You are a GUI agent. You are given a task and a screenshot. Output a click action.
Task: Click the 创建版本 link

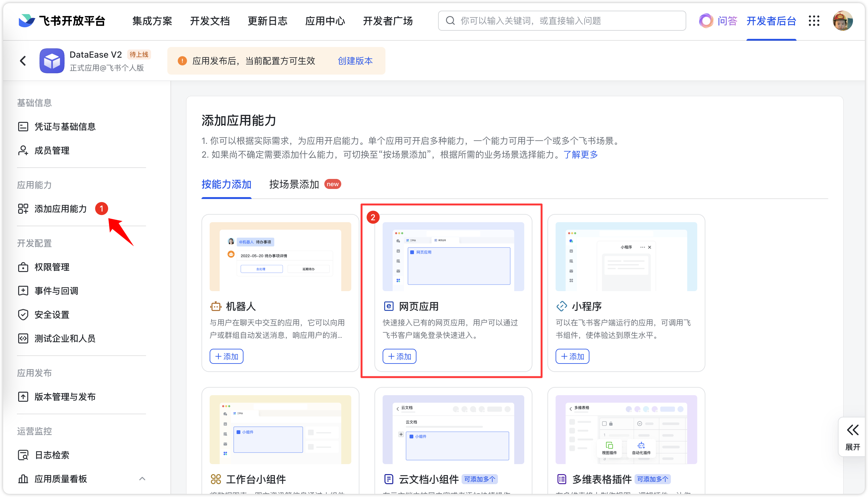355,61
